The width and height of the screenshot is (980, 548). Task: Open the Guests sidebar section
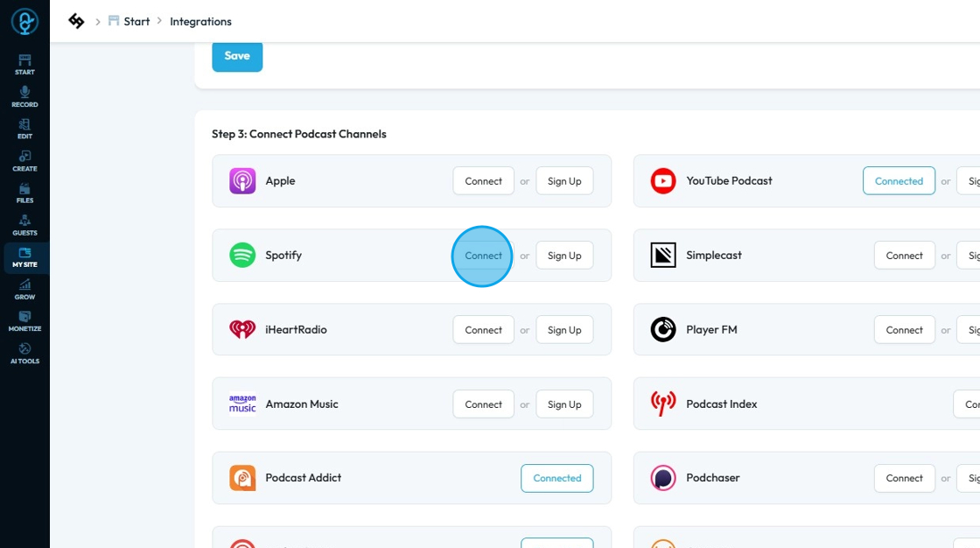(24, 225)
